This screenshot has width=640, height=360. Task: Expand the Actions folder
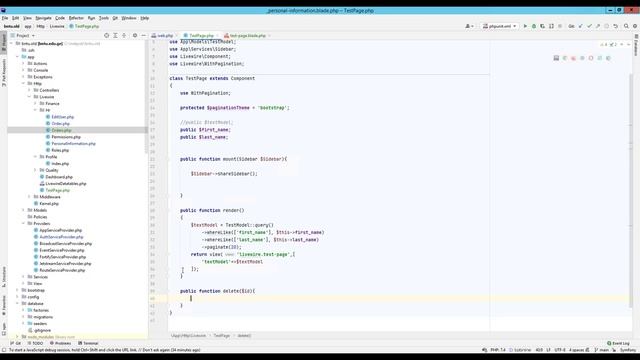23,64
